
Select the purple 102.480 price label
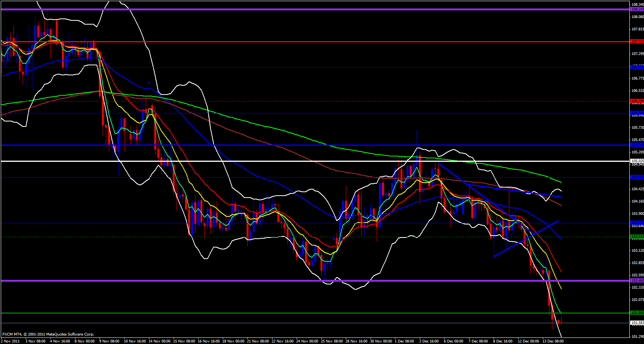[x=637, y=281]
